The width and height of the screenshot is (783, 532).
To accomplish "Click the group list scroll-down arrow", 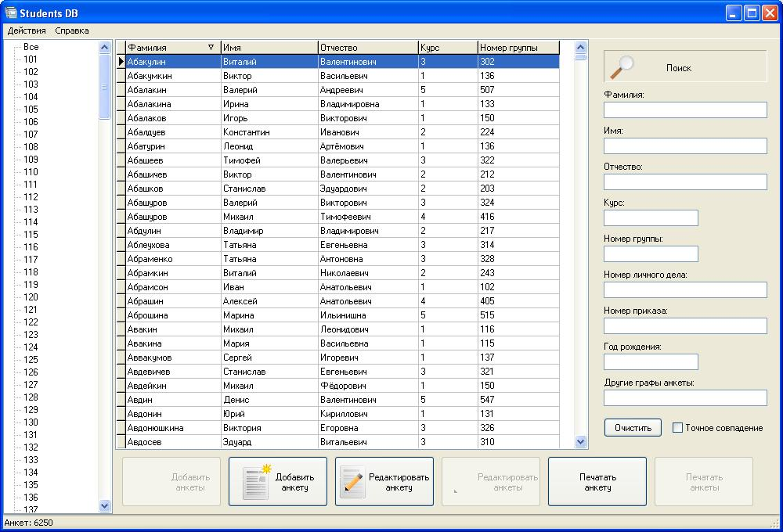I will [x=105, y=506].
